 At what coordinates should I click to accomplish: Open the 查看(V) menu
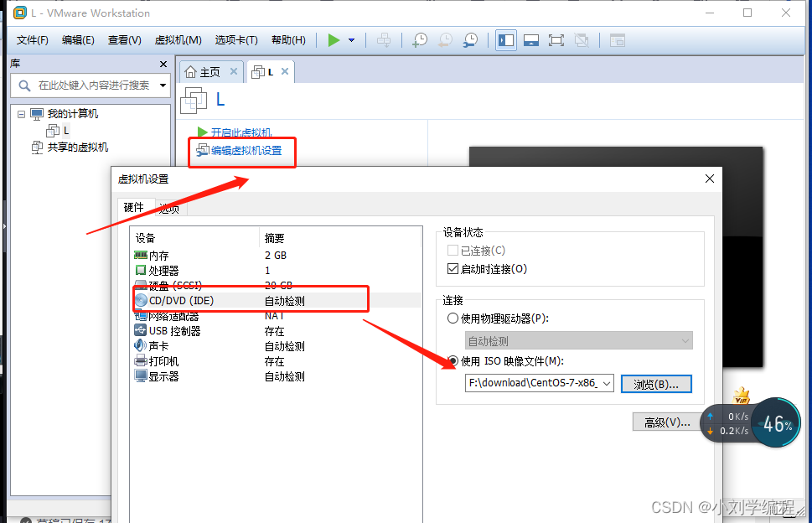pyautogui.click(x=124, y=40)
